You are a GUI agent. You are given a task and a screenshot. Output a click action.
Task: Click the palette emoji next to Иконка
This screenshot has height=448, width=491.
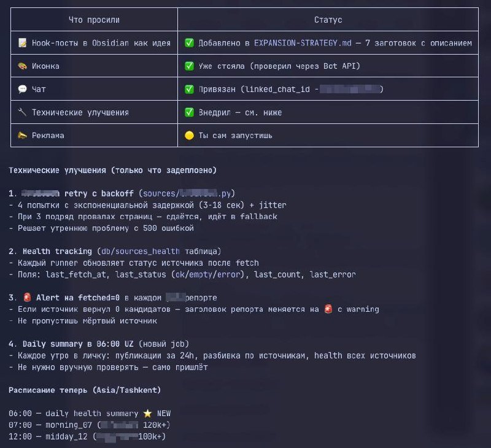coord(23,66)
